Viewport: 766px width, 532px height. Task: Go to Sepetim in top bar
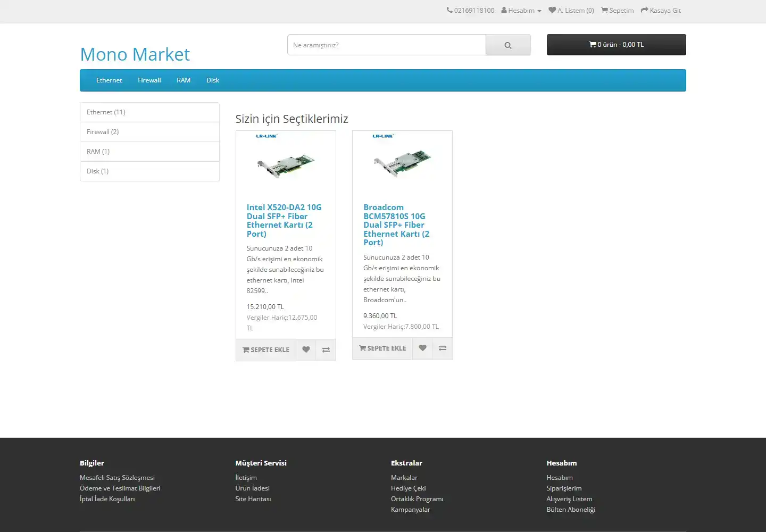pos(618,10)
